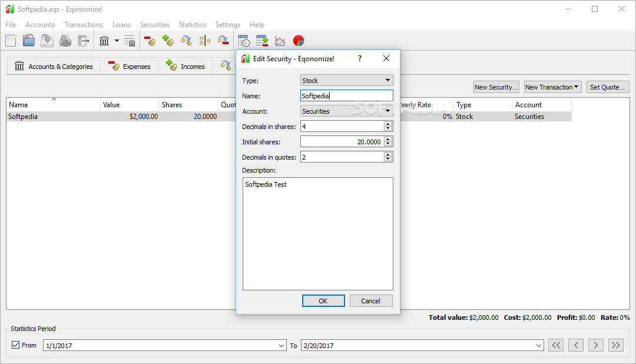Add a new split transaction from the toolbar
Image resolution: width=636 pixels, height=364 pixels.
point(205,41)
